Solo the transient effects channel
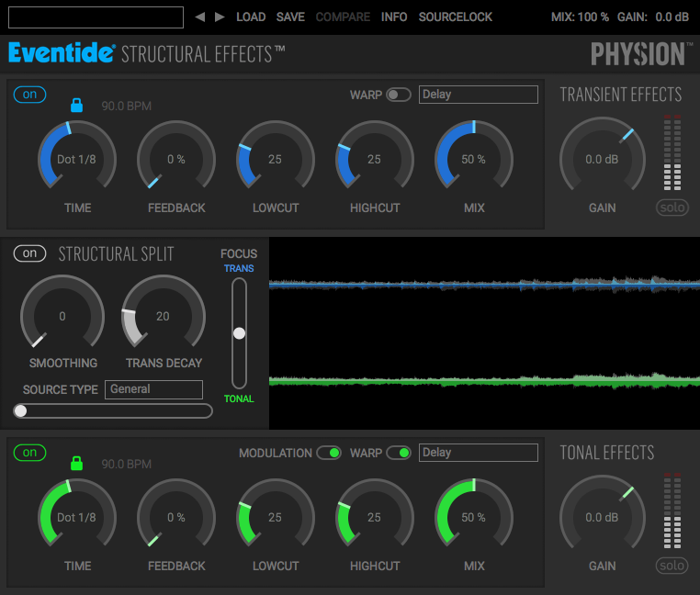Image resolution: width=700 pixels, height=595 pixels. tap(672, 208)
